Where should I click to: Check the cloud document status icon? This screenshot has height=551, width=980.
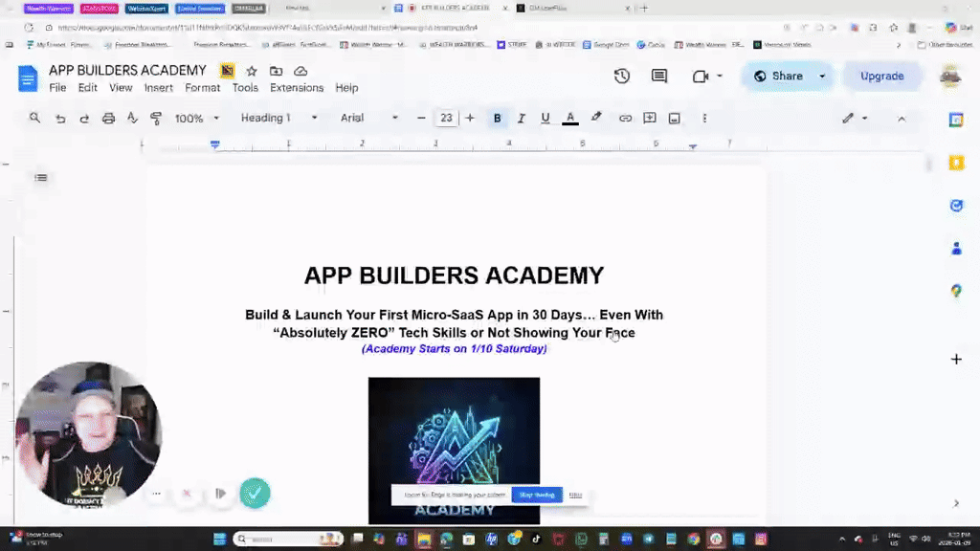pos(301,71)
